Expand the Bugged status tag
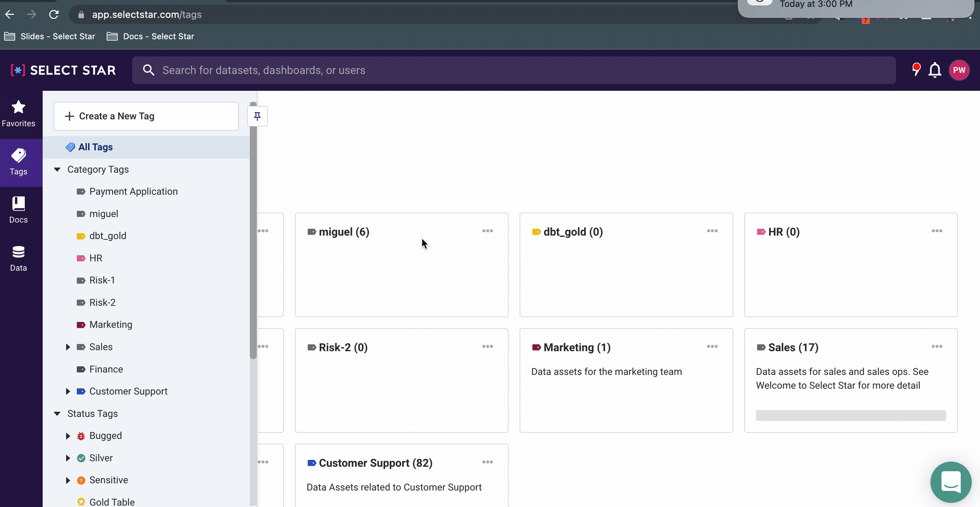This screenshot has height=507, width=980. tap(68, 436)
